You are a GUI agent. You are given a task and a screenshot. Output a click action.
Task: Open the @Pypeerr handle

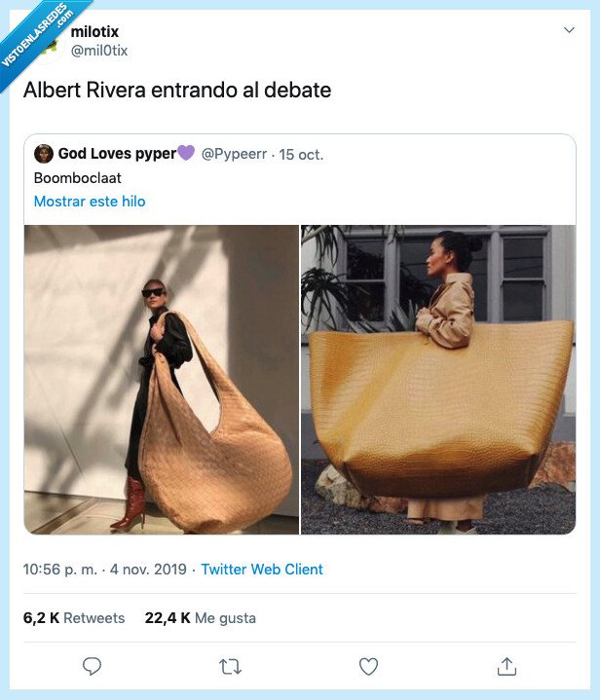coord(234,154)
